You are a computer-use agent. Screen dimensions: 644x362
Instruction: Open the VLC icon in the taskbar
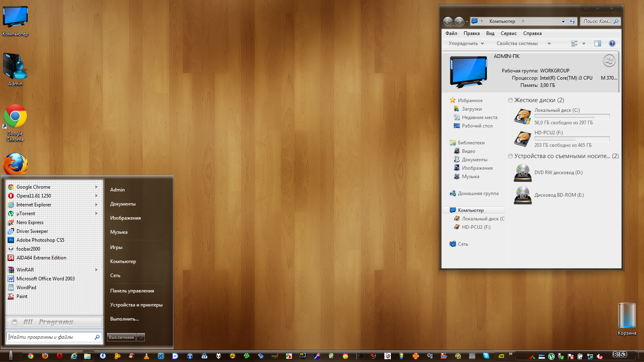tap(146, 356)
